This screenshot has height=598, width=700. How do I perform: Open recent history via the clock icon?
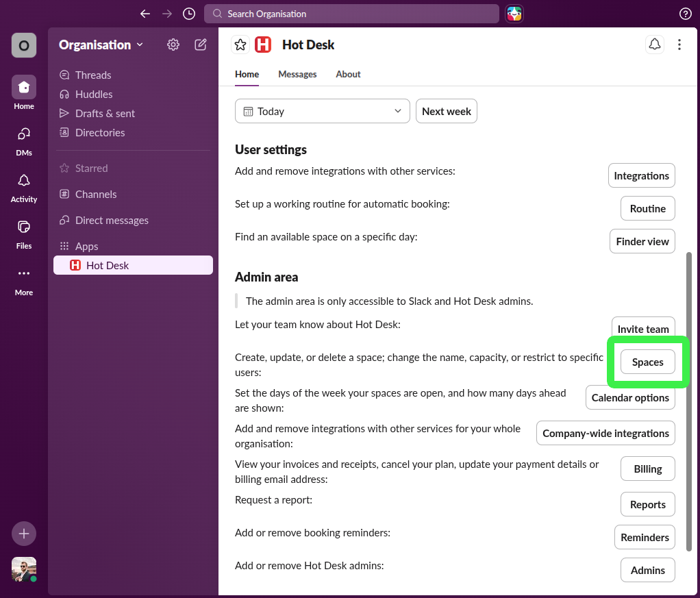tap(189, 13)
